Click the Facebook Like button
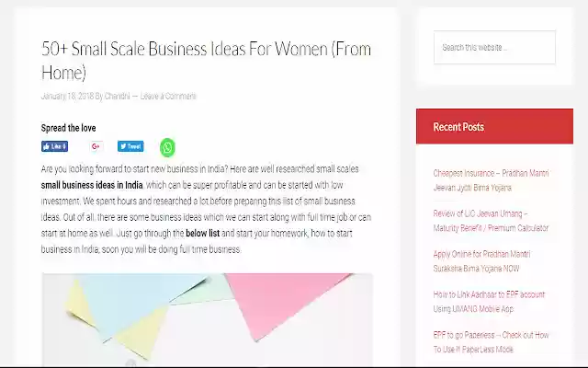 [x=54, y=146]
